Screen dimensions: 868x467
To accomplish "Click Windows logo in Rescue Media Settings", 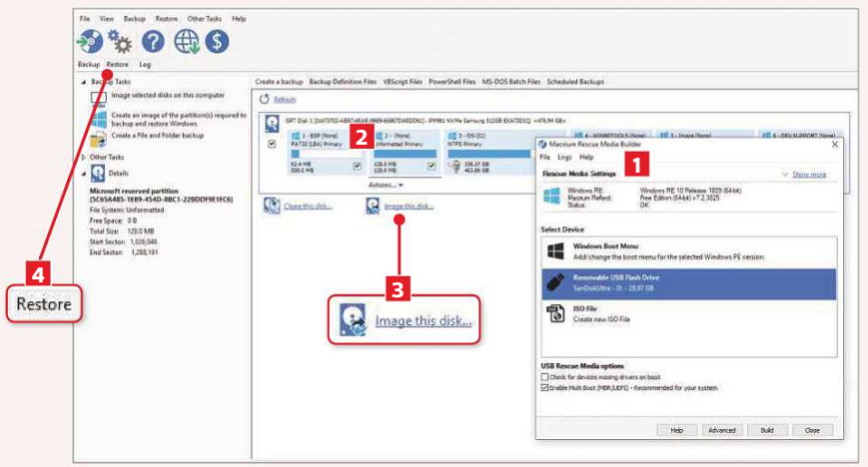I will pos(551,196).
